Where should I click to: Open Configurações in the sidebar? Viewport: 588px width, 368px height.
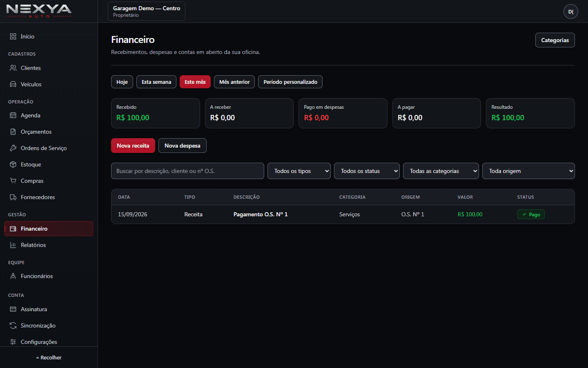[49, 342]
